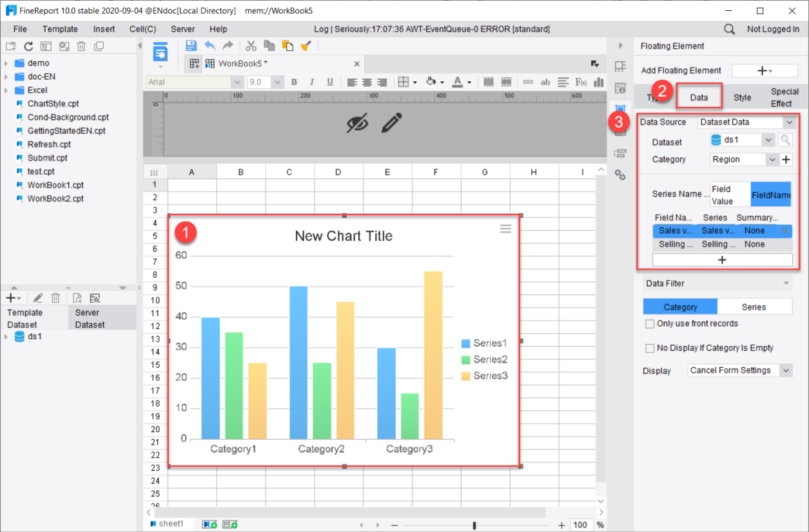Open the font color 'A' picker
Image resolution: width=809 pixels, height=532 pixels.
tap(457, 82)
